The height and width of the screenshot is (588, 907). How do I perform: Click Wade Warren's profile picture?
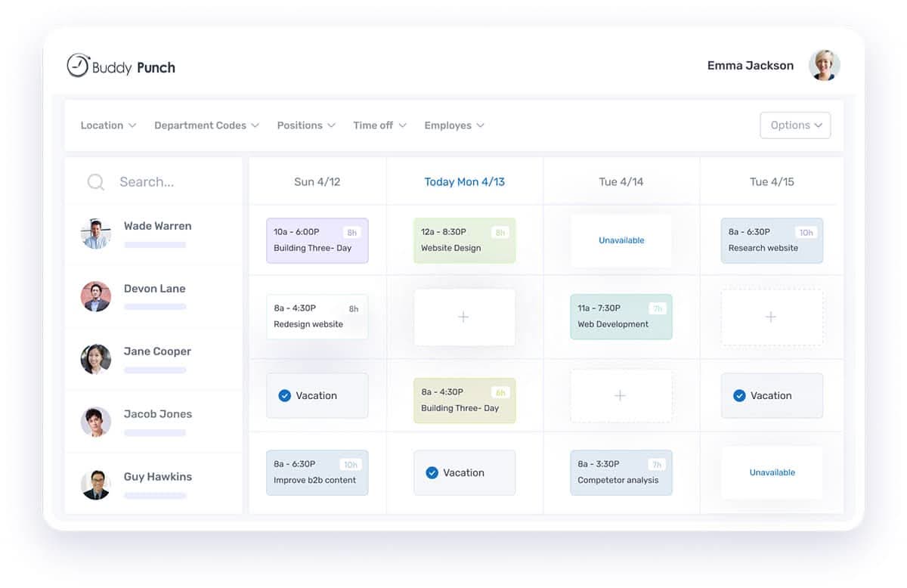pyautogui.click(x=95, y=234)
